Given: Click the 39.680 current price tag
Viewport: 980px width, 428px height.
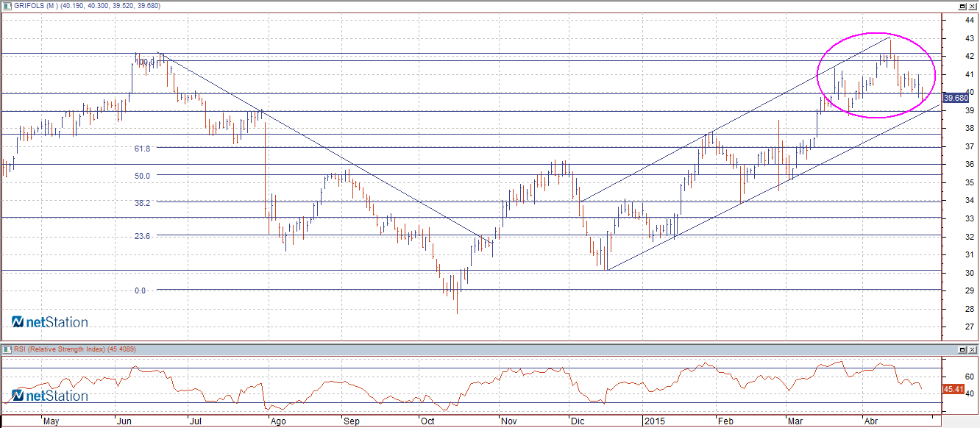Looking at the screenshot, I should tap(956, 98).
